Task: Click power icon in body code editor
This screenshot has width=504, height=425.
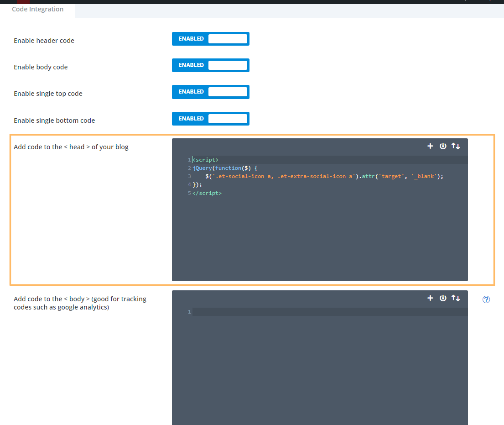Action: pos(443,298)
